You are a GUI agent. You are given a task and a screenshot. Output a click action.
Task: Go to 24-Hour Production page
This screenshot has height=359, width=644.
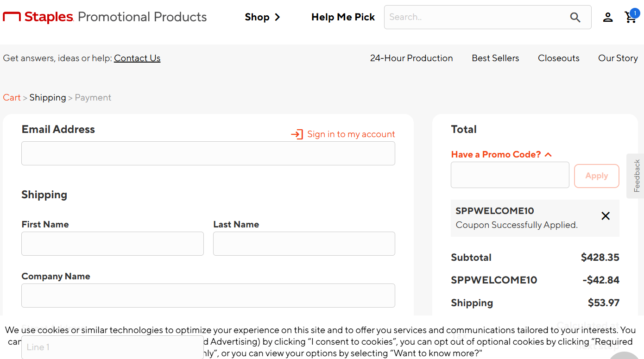(411, 58)
